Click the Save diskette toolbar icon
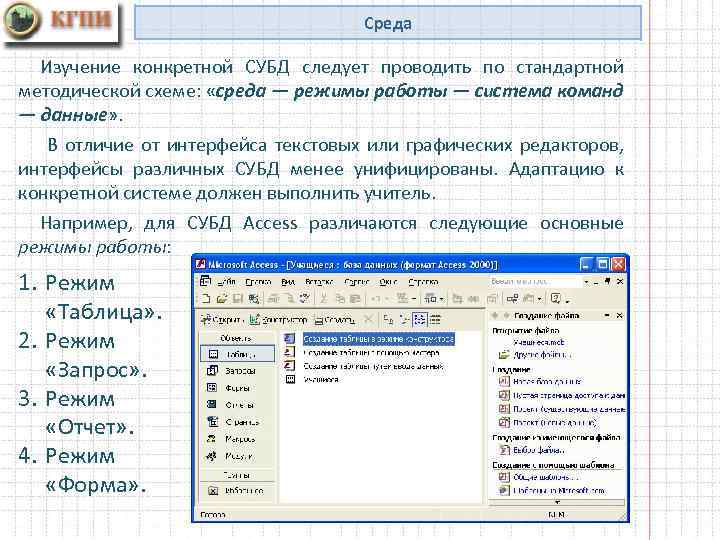The width and height of the screenshot is (720, 540). (x=237, y=298)
